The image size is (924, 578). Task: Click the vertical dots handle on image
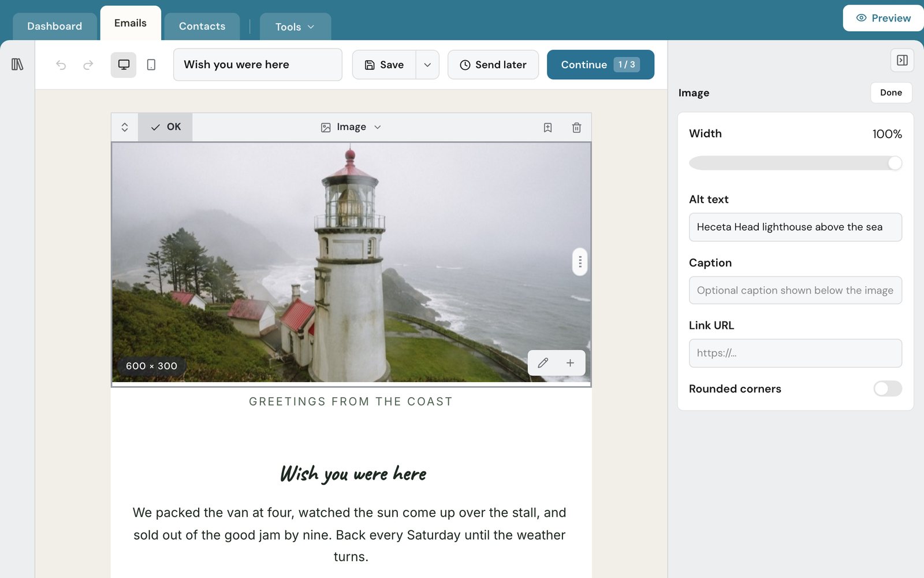(x=580, y=262)
